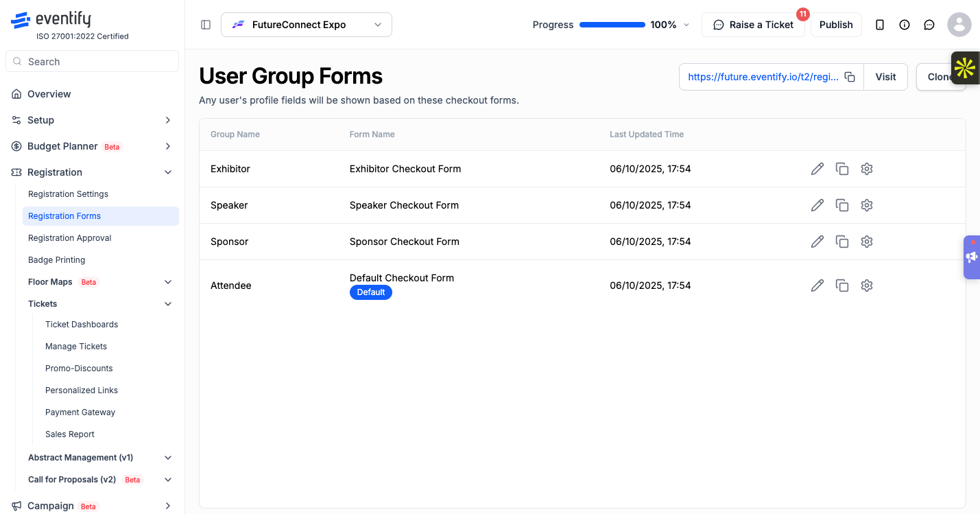980x514 pixels.
Task: Open the registration URL link
Action: coord(763,77)
